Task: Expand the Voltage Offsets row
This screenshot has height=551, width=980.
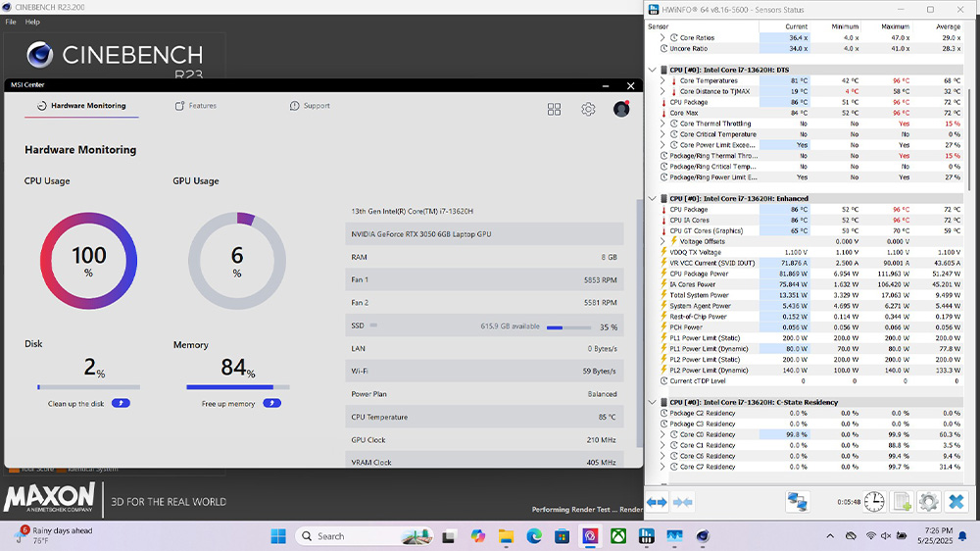Action: (662, 241)
